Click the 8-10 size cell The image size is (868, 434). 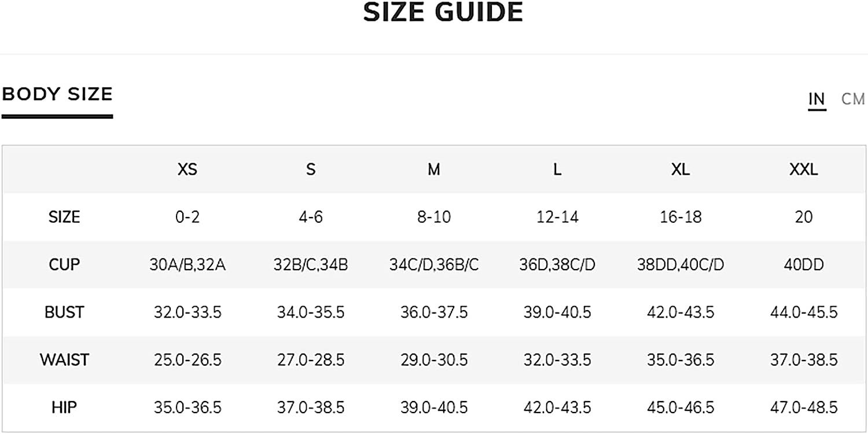pos(434,217)
